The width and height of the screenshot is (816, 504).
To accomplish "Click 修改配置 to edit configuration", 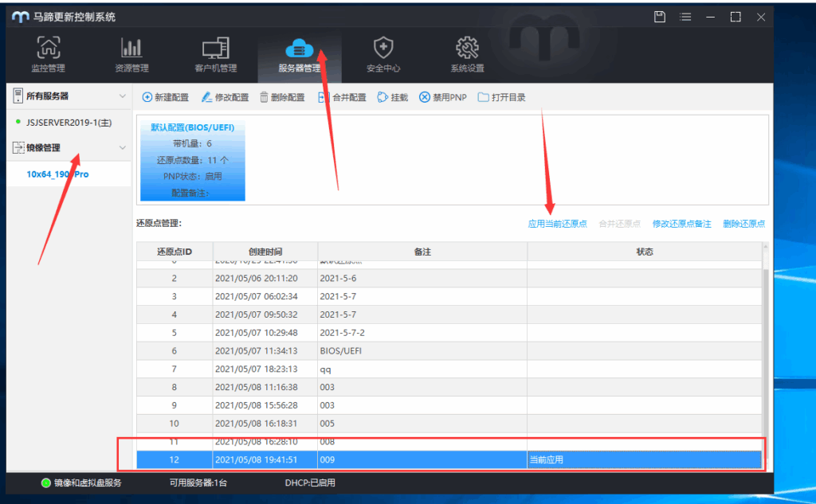I will point(225,97).
